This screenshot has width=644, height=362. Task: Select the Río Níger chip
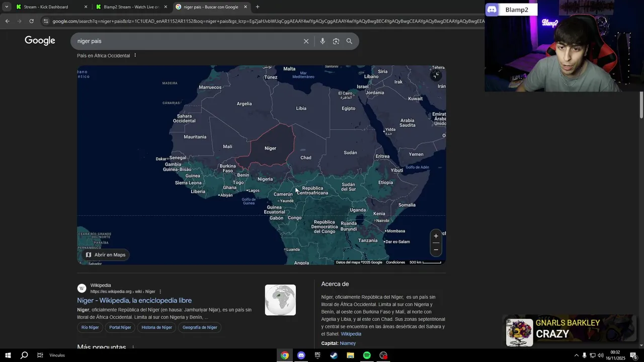(90, 327)
